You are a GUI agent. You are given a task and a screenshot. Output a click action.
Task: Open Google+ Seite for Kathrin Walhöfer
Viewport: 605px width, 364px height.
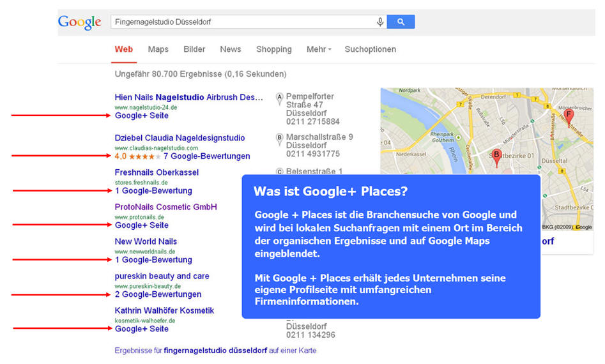pyautogui.click(x=142, y=329)
